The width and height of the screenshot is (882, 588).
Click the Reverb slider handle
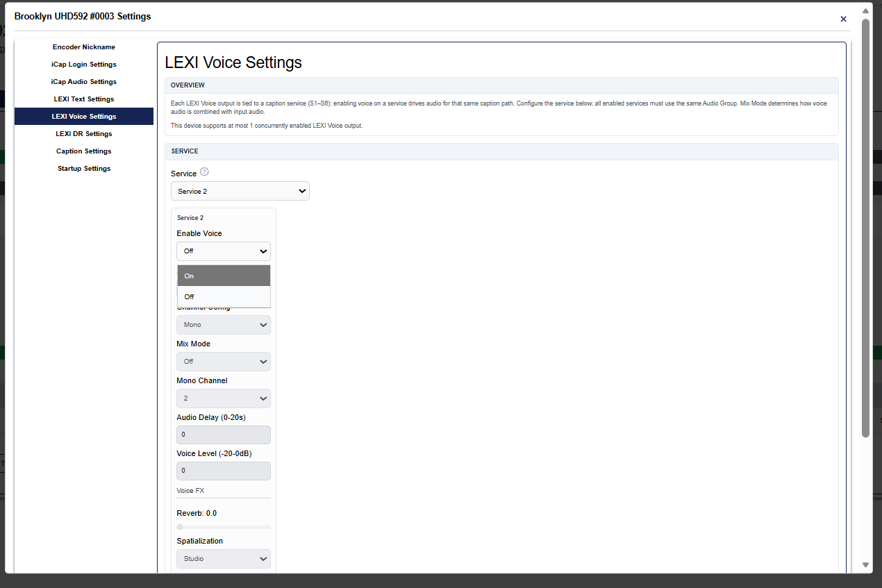180,527
